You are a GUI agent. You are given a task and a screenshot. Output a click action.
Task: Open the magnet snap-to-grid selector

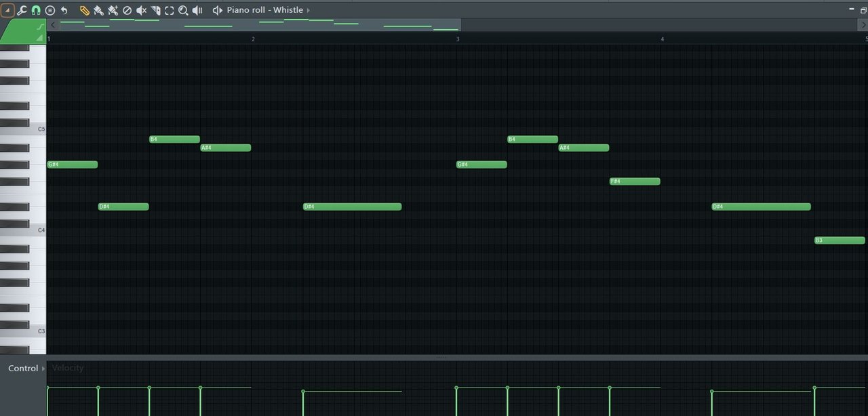(x=36, y=10)
